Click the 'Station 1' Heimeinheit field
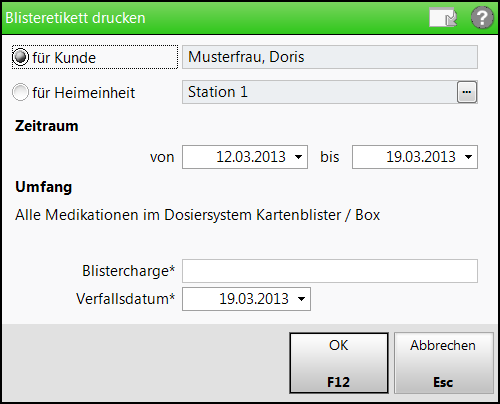The image size is (500, 404). click(319, 92)
